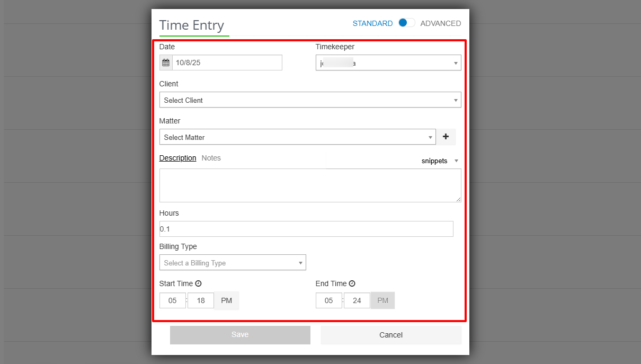Click the Hours input field
Image resolution: width=641 pixels, height=364 pixels.
(x=306, y=229)
